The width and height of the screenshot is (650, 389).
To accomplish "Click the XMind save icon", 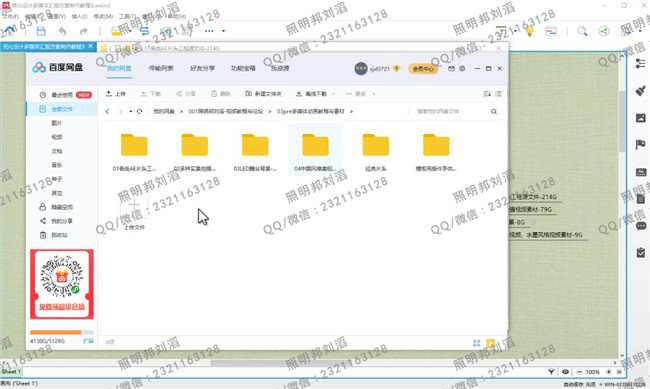I will 41,31.
